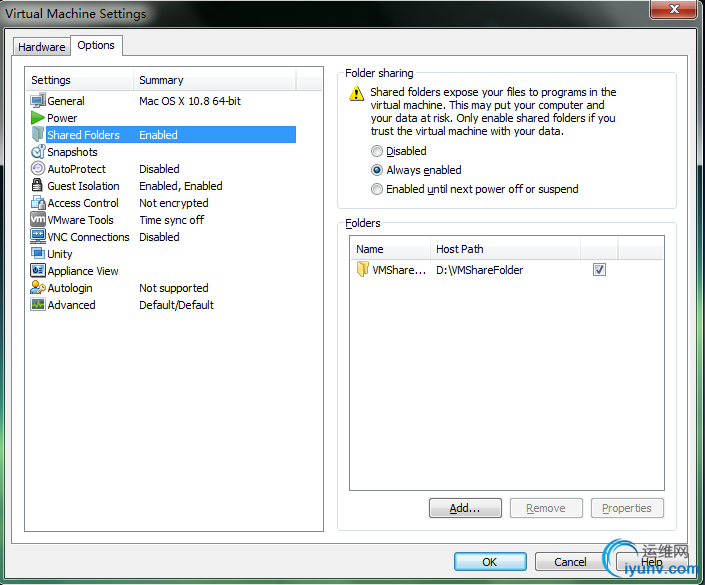Click the VNC Connections monitor icon
This screenshot has width=705, height=585.
click(38, 236)
